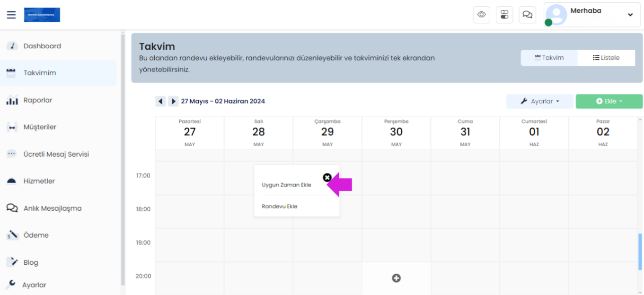Go to the next week
Screen dimensions: 644x295
pyautogui.click(x=173, y=101)
